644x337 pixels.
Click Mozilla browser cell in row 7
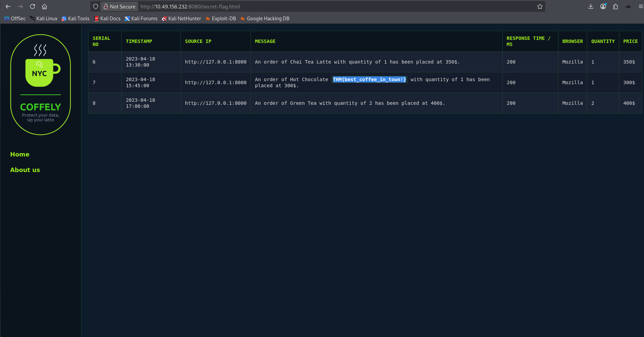point(572,82)
